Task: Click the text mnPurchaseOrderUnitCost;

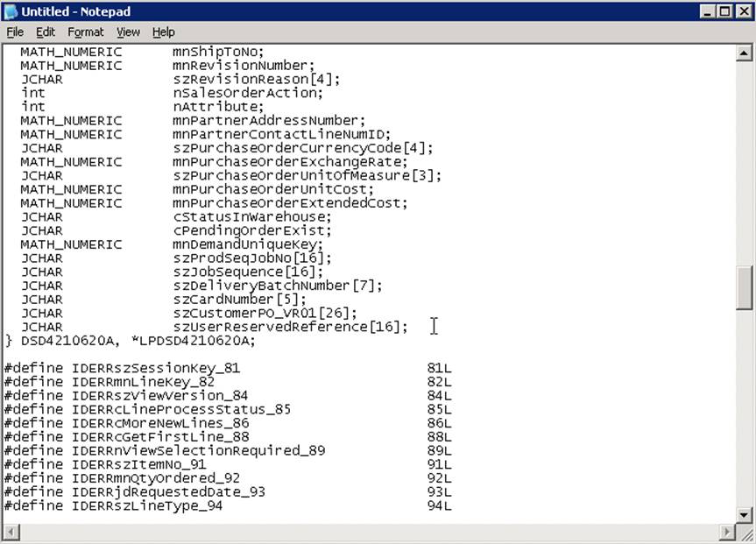Action: pyautogui.click(x=273, y=189)
